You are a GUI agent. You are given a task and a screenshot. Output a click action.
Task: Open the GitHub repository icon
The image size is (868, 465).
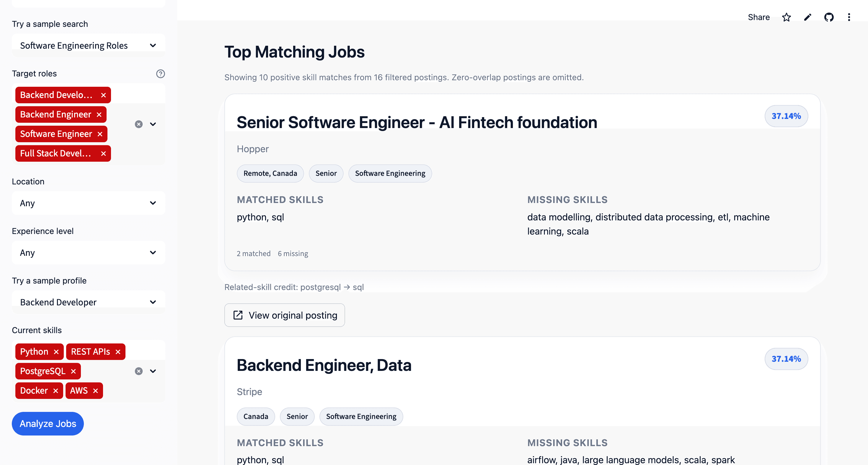(829, 17)
